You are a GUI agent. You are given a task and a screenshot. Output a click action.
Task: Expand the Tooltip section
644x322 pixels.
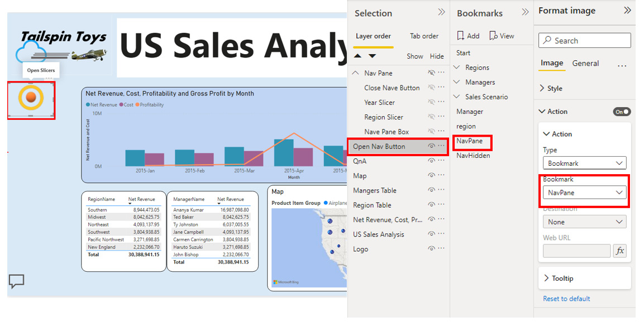point(562,278)
